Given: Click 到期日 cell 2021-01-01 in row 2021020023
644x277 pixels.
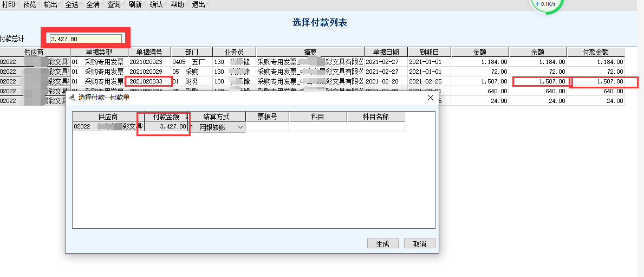Looking at the screenshot, I should (x=429, y=62).
